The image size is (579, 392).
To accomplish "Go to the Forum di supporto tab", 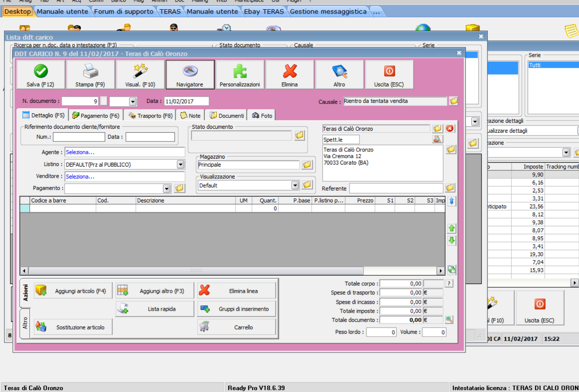I will [x=124, y=12].
